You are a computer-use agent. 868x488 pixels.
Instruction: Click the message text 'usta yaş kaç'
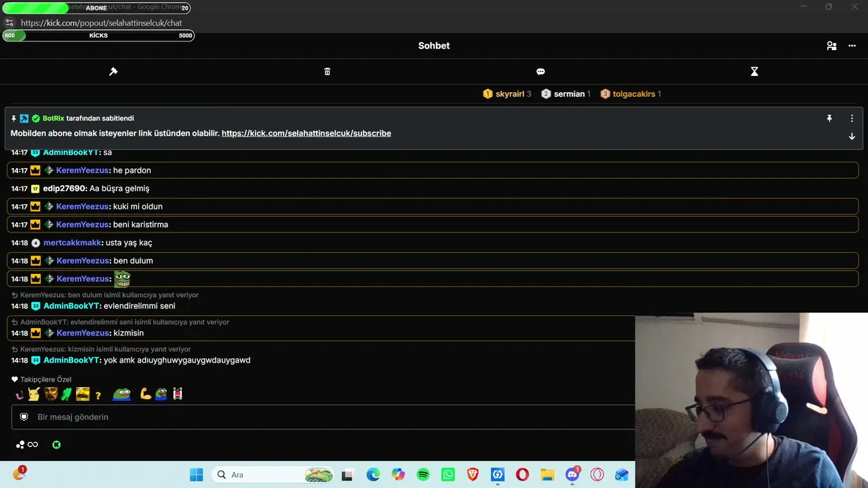(x=129, y=243)
